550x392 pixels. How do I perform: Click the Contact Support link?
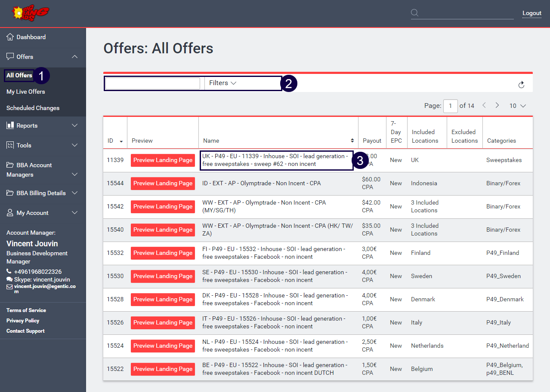click(25, 331)
